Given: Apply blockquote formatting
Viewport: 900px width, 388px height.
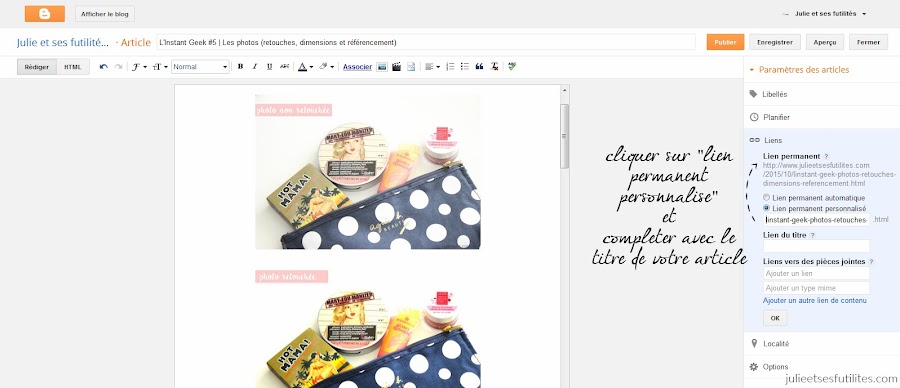Looking at the screenshot, I should coord(479,67).
